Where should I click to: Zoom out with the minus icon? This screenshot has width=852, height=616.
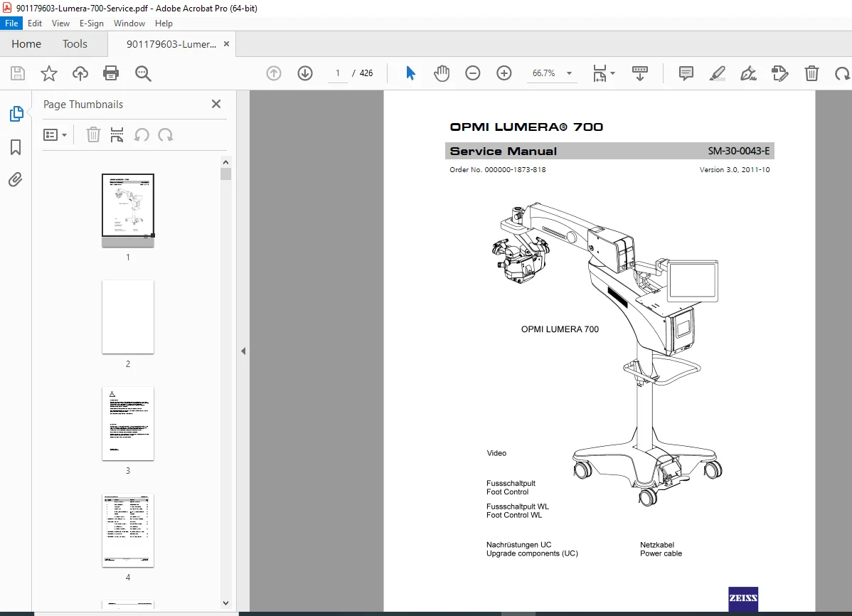[x=473, y=73]
